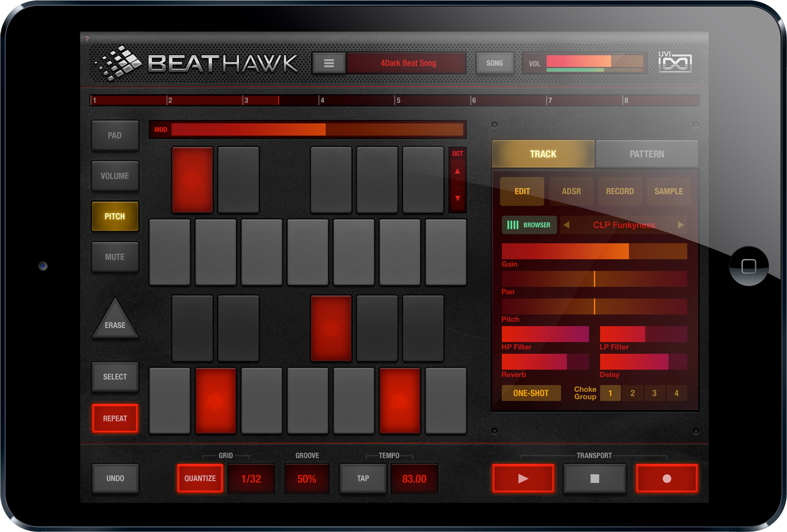Image resolution: width=787 pixels, height=532 pixels.
Task: Open the hamburger menu button
Action: 329,63
